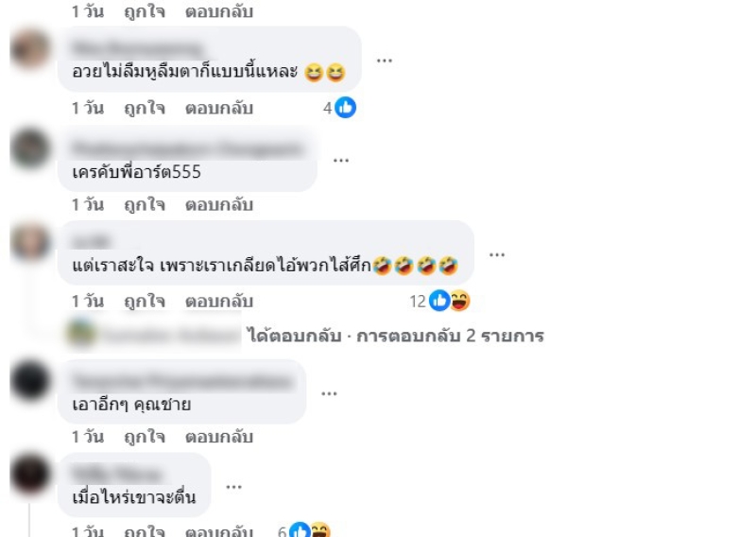Open three-dot menu beside เครคับพี่อาร์ต555 comment

click(x=341, y=160)
